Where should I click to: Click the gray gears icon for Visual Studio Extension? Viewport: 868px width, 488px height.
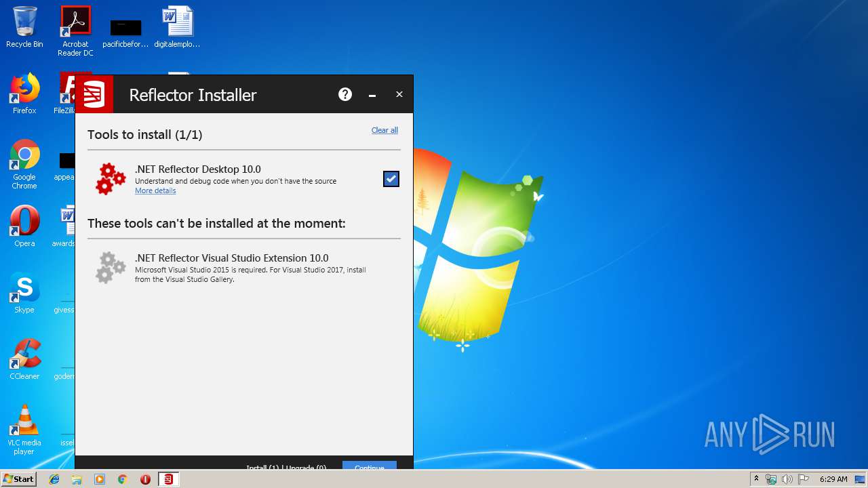point(111,267)
